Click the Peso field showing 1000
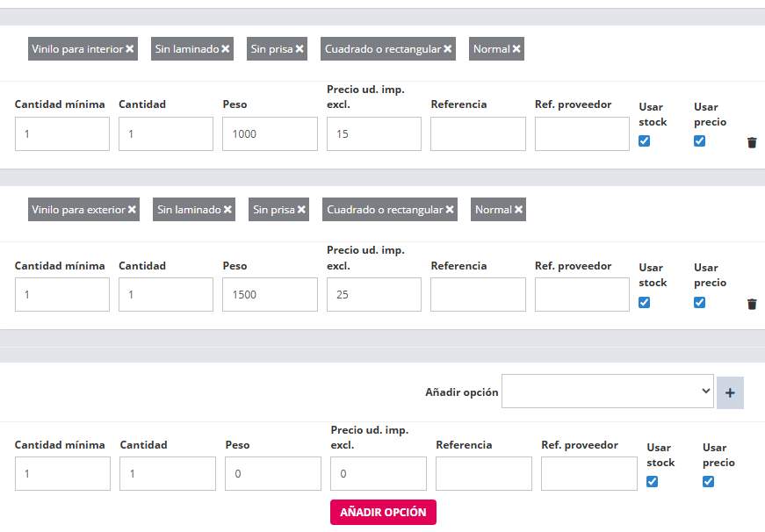The image size is (765, 532). [x=270, y=134]
